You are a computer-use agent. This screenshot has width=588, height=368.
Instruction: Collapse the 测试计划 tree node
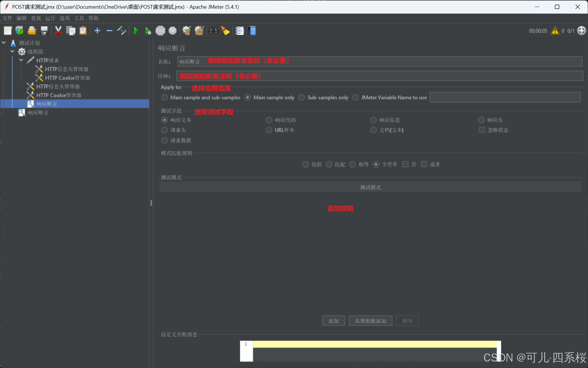pyautogui.click(x=4, y=43)
